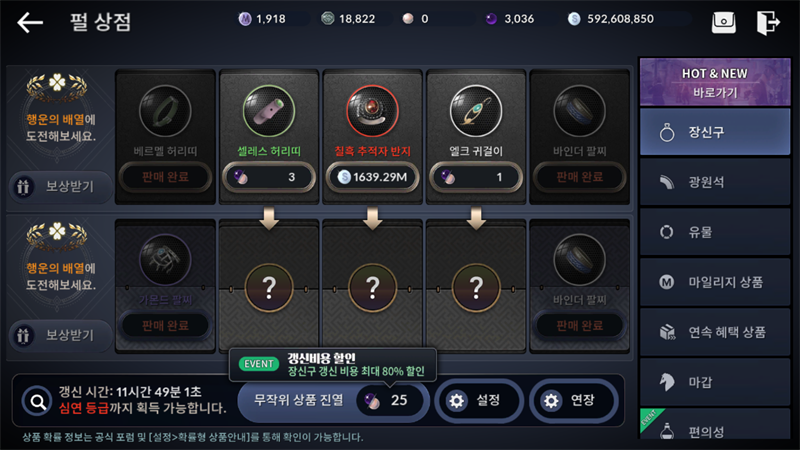
Task: Tap the magnifier icon beside refresh time
Action: pyautogui.click(x=37, y=402)
